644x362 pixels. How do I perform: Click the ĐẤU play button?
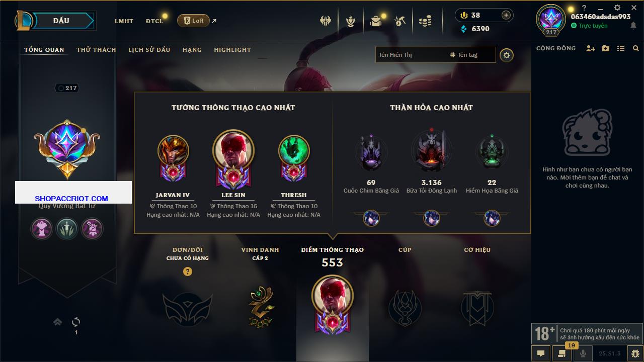click(x=61, y=21)
